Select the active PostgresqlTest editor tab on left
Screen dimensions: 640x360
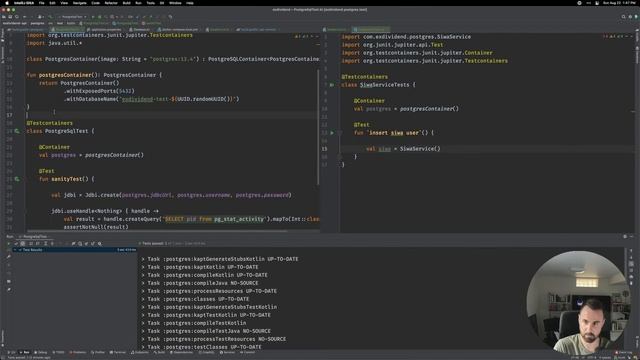67,29
